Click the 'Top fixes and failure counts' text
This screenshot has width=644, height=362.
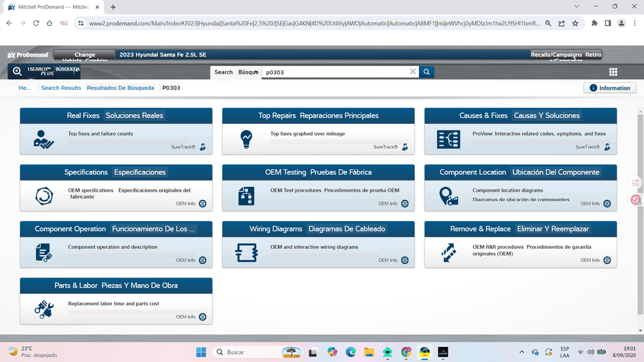pyautogui.click(x=101, y=133)
